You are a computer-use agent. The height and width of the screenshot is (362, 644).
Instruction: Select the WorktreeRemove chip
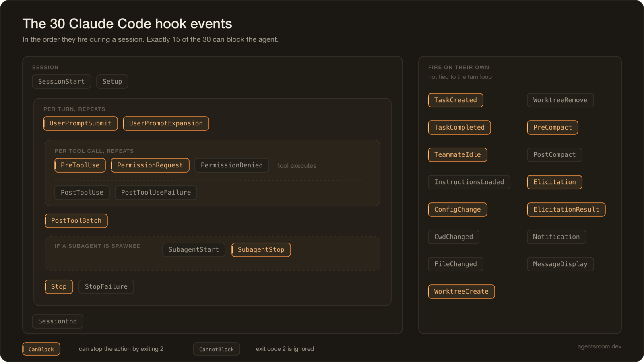click(561, 100)
